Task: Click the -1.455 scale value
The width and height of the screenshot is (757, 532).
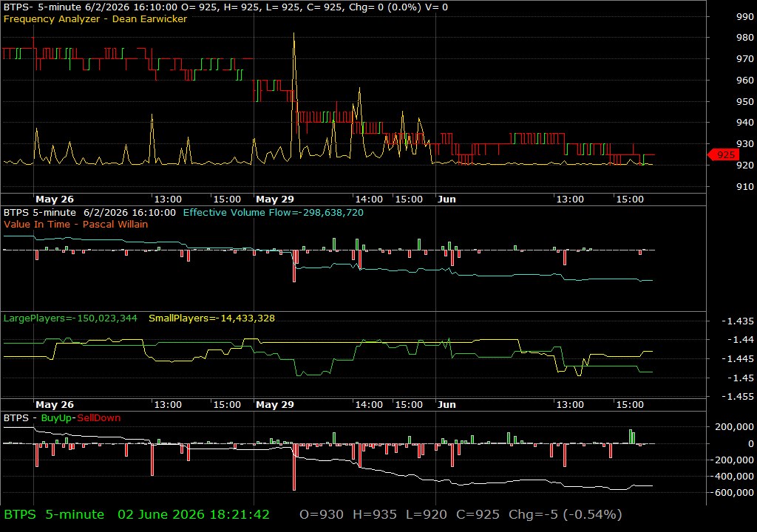Action: [x=737, y=396]
